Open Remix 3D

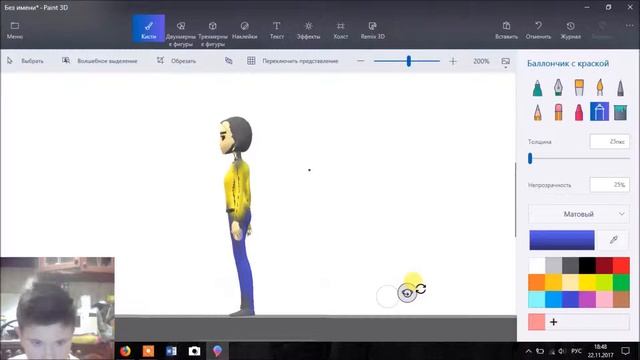coord(373,30)
